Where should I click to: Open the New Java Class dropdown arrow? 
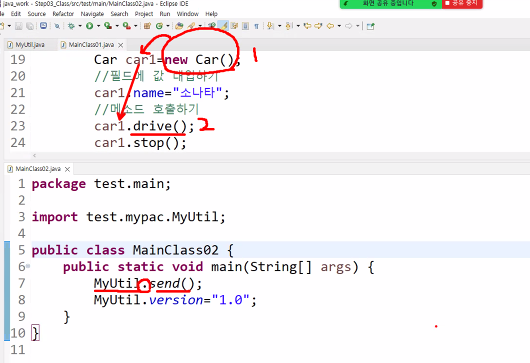pos(168,26)
